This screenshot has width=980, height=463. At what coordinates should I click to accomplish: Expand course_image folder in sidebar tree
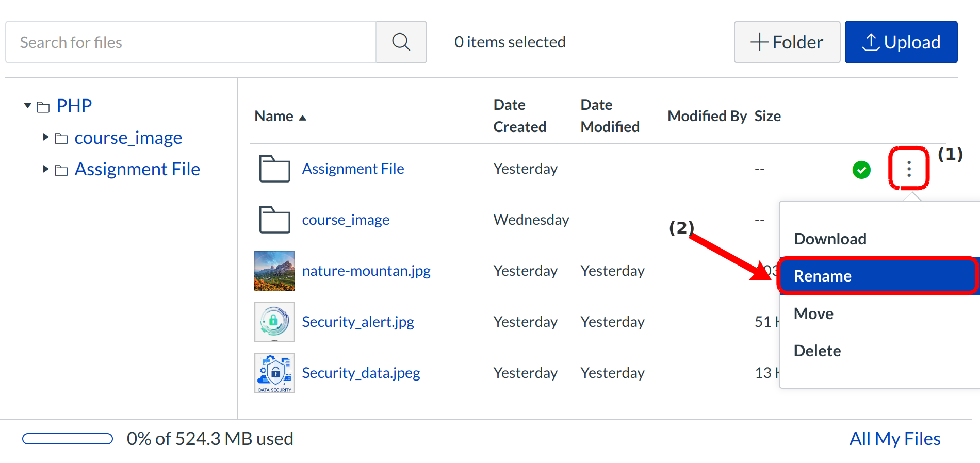tap(46, 137)
